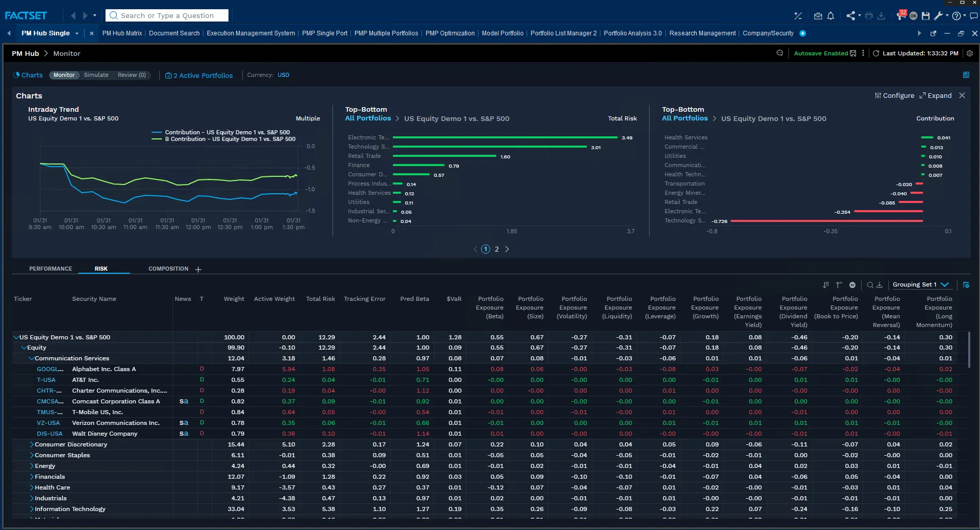Expand the Consumer Discretionary group
This screenshot has width=980, height=530.
32,444
